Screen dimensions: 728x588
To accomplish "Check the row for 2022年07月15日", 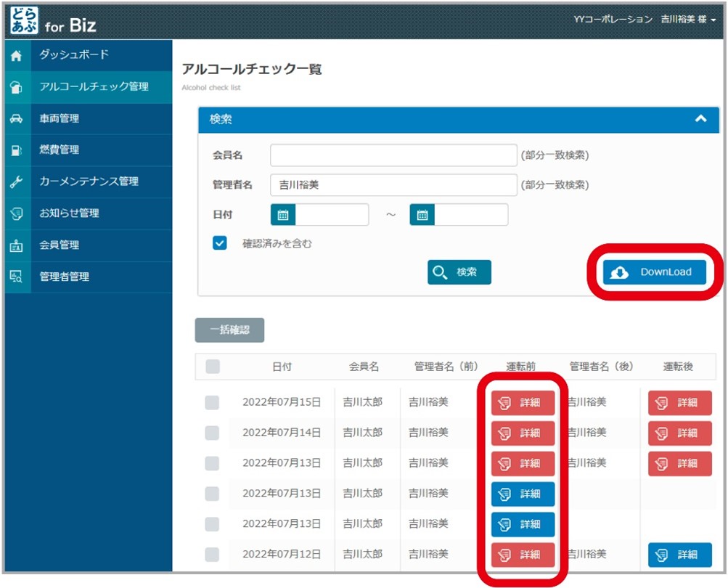I will [212, 402].
